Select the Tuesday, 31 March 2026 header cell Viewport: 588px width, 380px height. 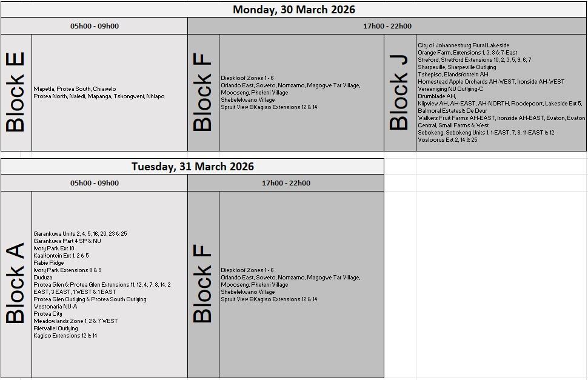[x=193, y=167]
